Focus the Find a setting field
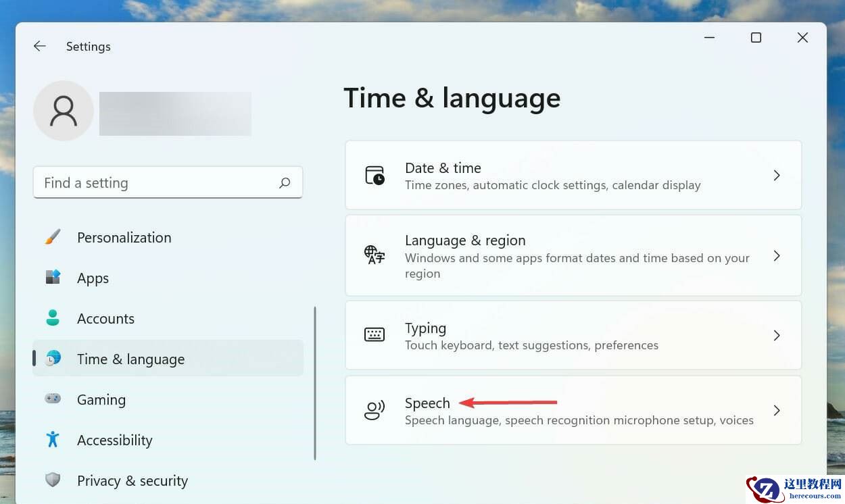 [x=168, y=183]
